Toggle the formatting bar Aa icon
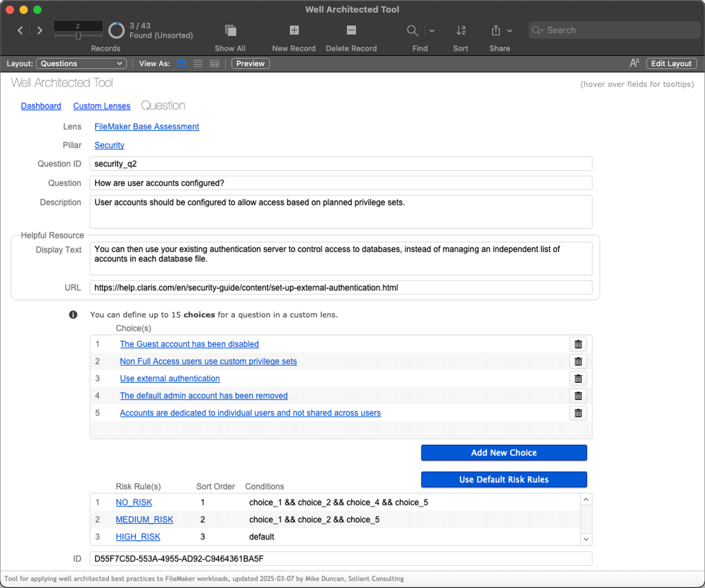Viewport: 705px width, 588px height. pos(634,63)
